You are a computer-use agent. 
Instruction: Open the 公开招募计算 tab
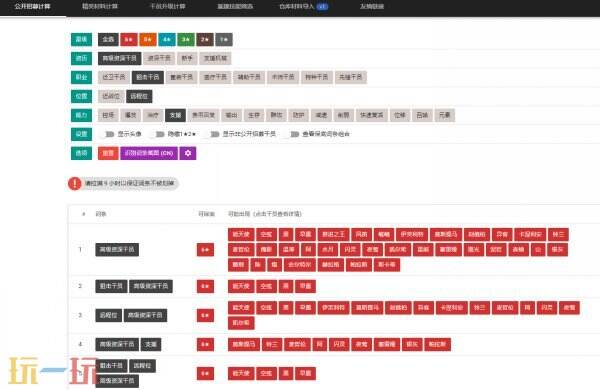33,7
